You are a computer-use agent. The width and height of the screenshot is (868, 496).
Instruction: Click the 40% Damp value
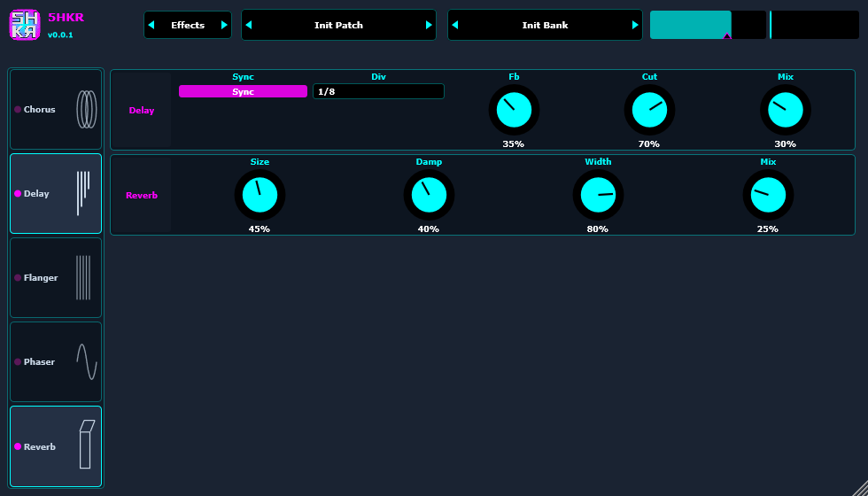[x=429, y=229]
